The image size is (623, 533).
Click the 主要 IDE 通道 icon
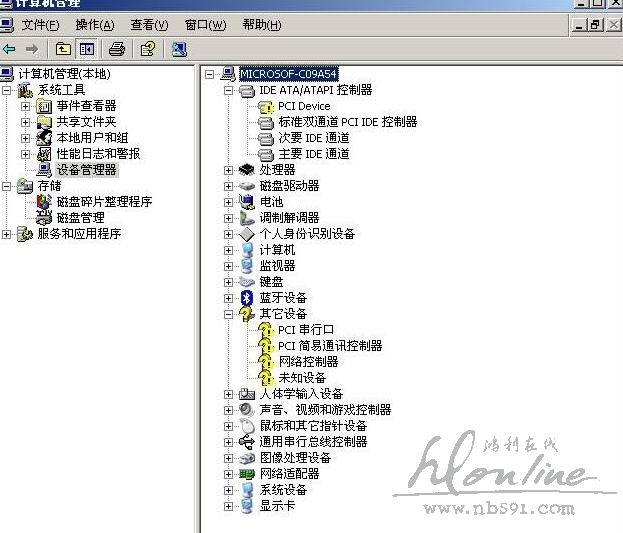pyautogui.click(x=266, y=154)
